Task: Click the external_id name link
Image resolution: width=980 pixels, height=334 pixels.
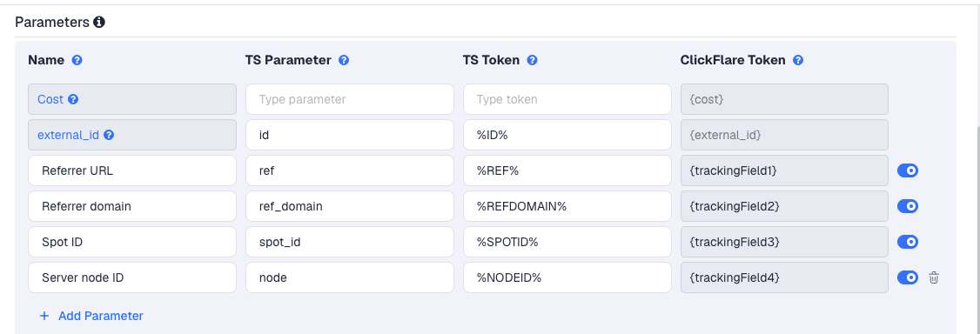Action: (68, 135)
